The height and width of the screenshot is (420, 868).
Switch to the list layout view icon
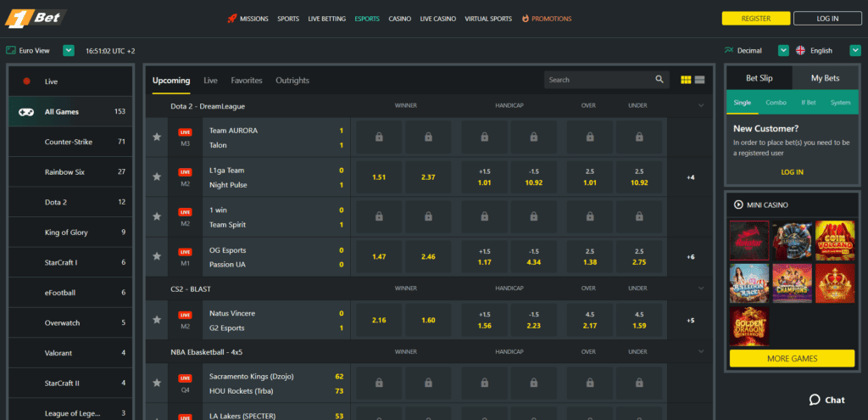[699, 80]
